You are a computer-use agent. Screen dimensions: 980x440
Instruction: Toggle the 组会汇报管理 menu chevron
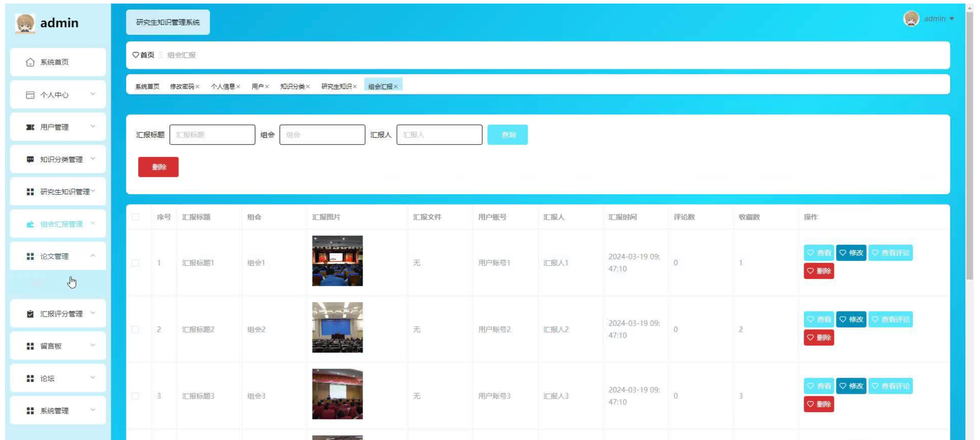93,224
